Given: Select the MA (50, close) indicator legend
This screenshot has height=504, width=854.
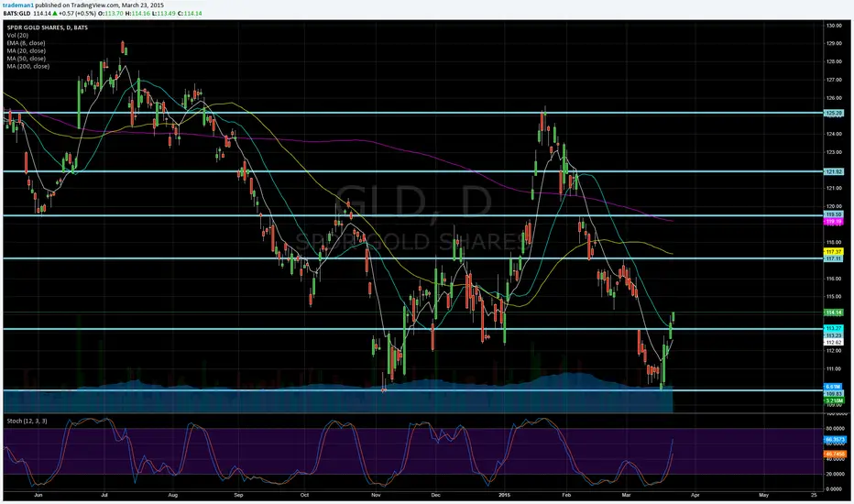Looking at the screenshot, I should (x=27, y=59).
